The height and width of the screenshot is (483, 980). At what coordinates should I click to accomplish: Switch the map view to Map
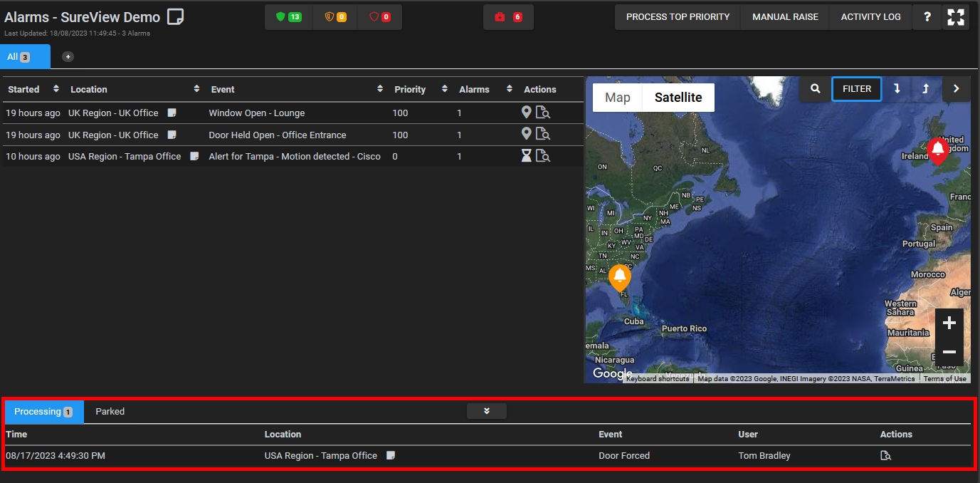point(618,98)
